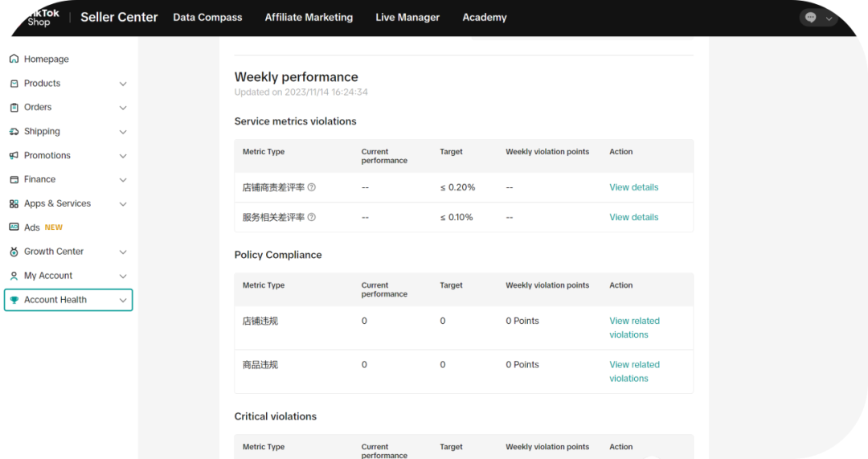
Task: Open Live Manager from top bar
Action: click(x=407, y=18)
